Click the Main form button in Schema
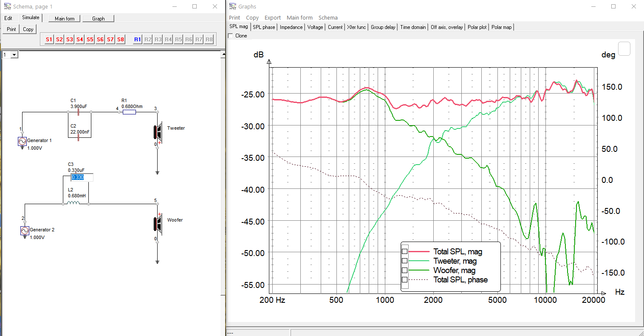Screen dimensions: 644x336 [65, 19]
